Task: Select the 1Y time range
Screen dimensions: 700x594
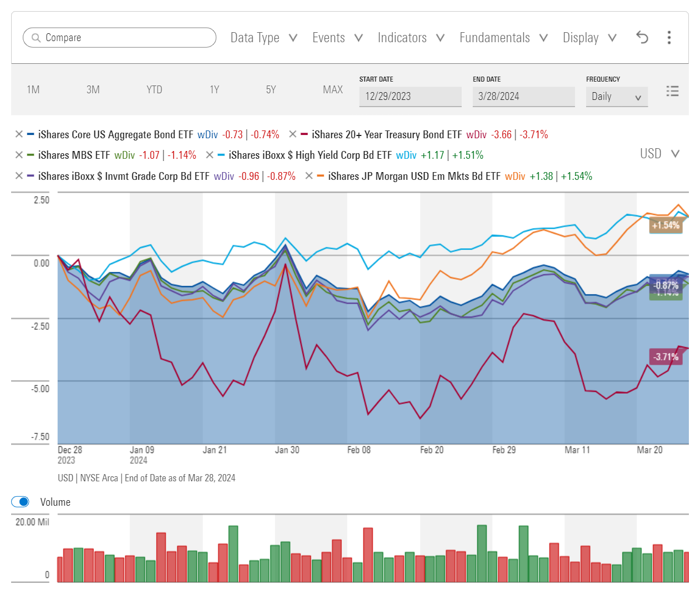Action: pyautogui.click(x=214, y=89)
